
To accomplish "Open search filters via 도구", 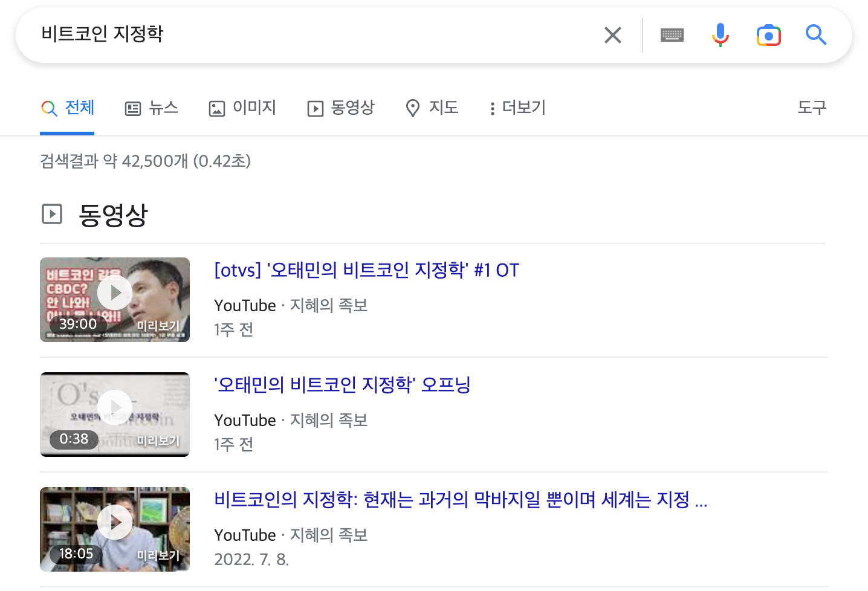I will click(812, 108).
